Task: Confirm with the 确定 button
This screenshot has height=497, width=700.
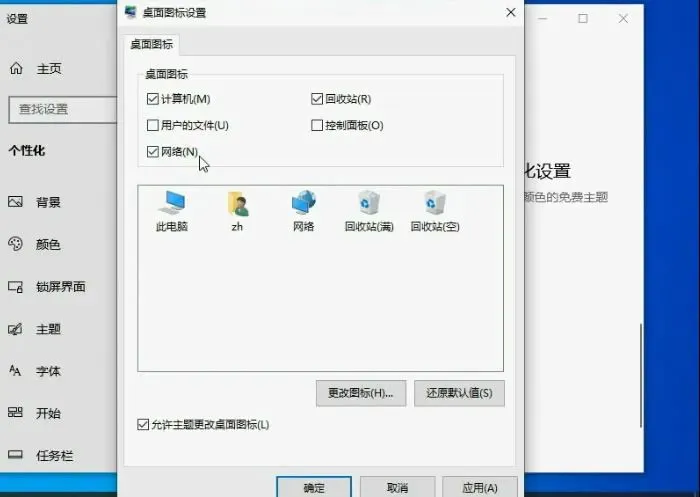Action: [x=314, y=487]
